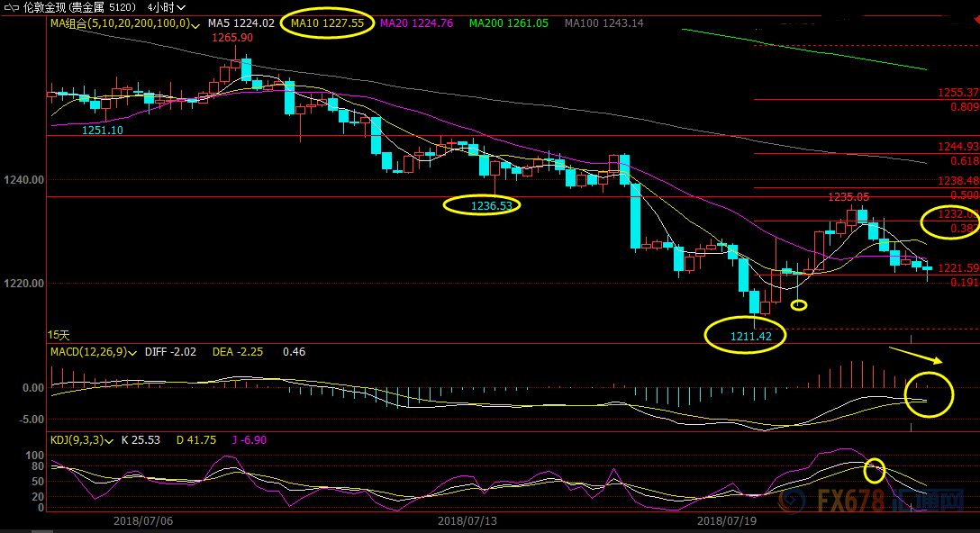The height and width of the screenshot is (533, 980).
Task: Click the 2018/07/13 date axis label
Action: [x=467, y=520]
